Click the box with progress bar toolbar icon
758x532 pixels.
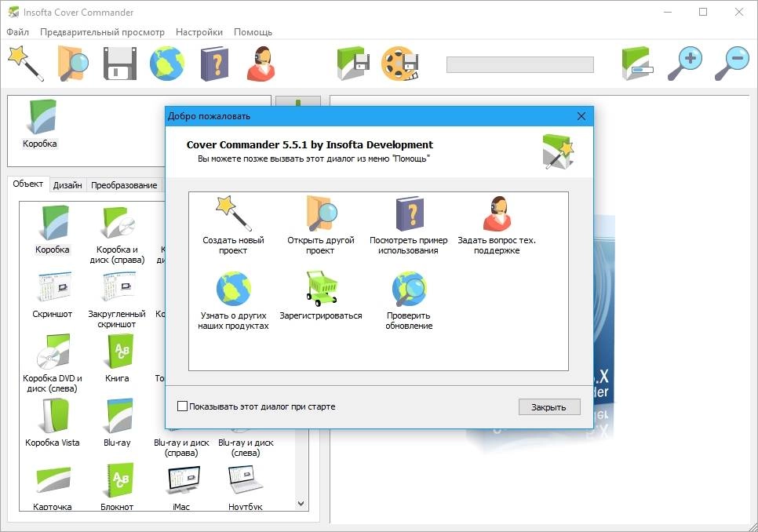click(x=637, y=64)
